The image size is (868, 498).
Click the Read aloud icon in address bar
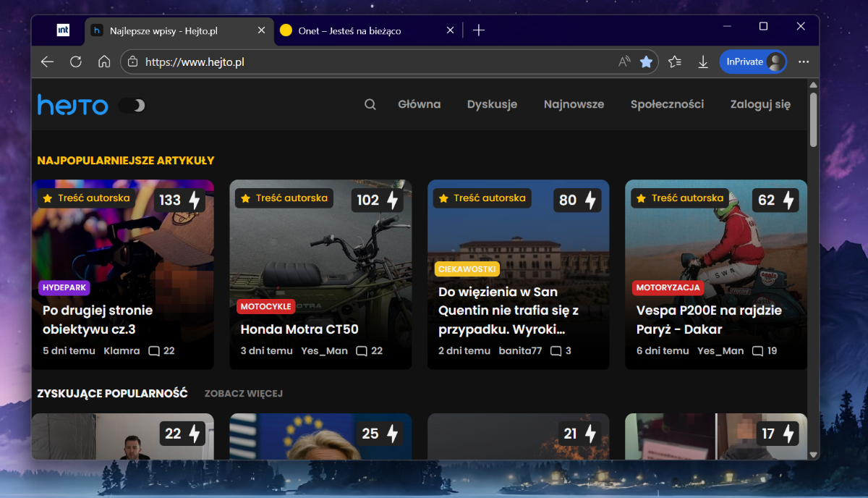click(624, 62)
